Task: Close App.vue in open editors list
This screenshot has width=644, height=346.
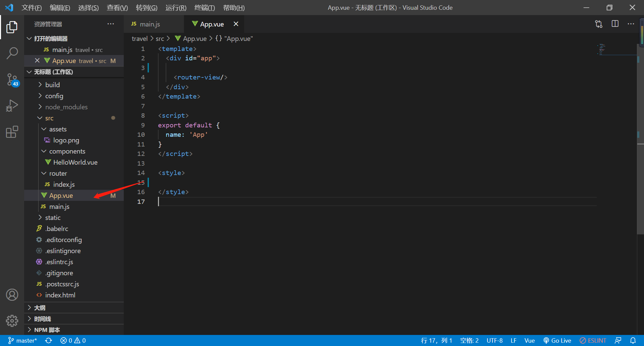Action: pos(37,61)
